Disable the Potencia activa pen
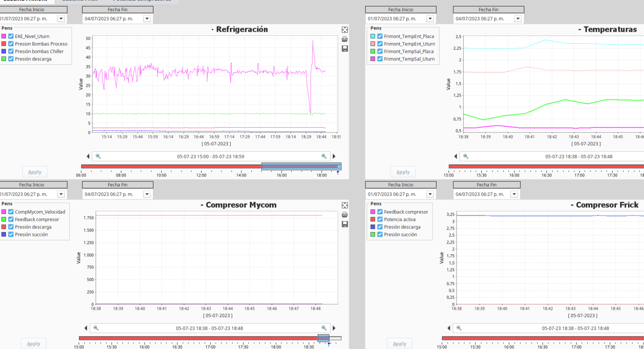This screenshot has height=349, width=644. (380, 219)
